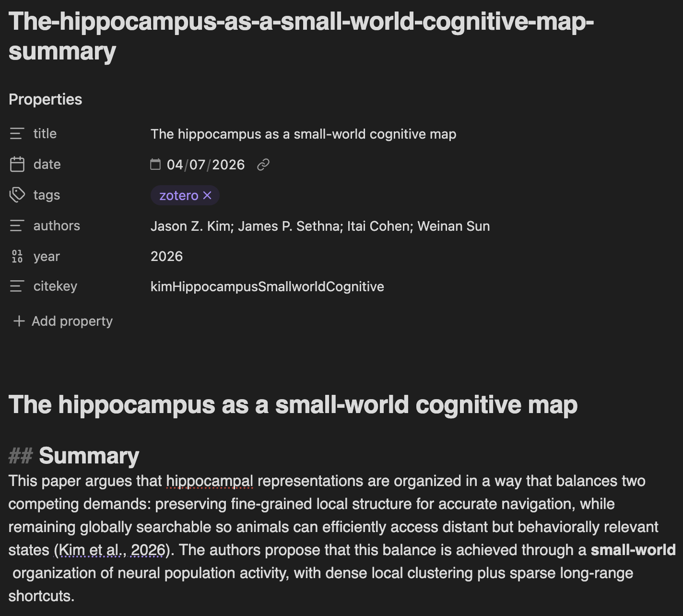Viewport: 683px width, 616px height.
Task: Click the authors value starting with Jason Z. Kim
Action: point(320,226)
